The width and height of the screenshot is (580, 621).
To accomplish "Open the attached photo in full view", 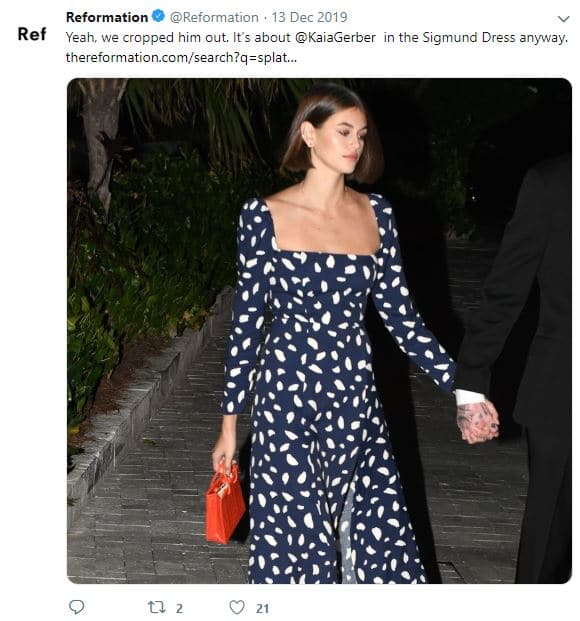I will [319, 331].
